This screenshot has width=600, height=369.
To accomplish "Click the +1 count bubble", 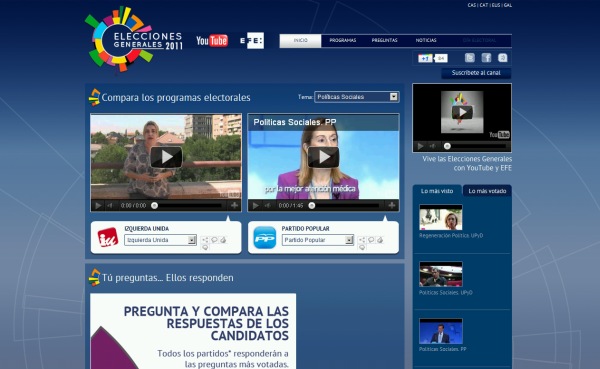I will coord(441,58).
